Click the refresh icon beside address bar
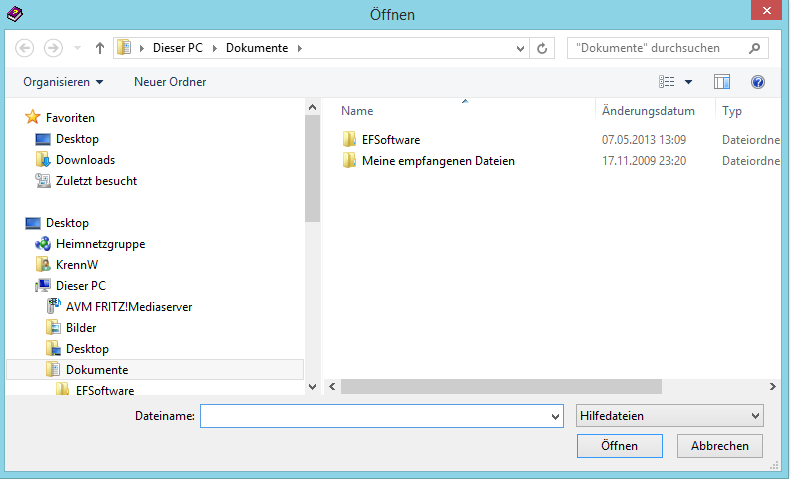Image resolution: width=791 pixels, height=479 pixels. click(x=543, y=48)
